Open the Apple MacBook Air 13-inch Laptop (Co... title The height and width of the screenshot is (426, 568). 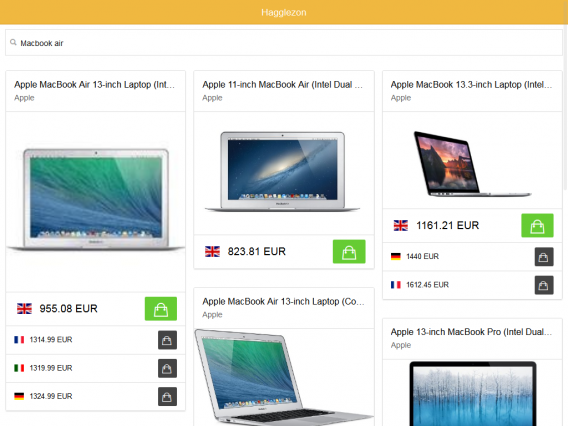click(x=284, y=301)
